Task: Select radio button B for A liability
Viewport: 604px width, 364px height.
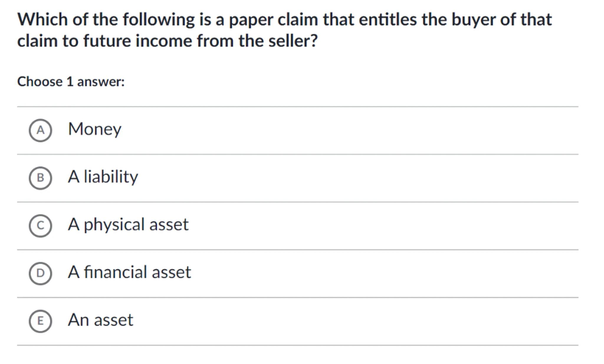Action: (x=40, y=178)
